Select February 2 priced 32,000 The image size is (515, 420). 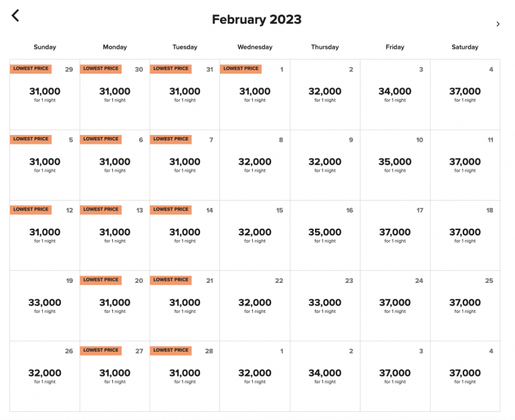[325, 94]
